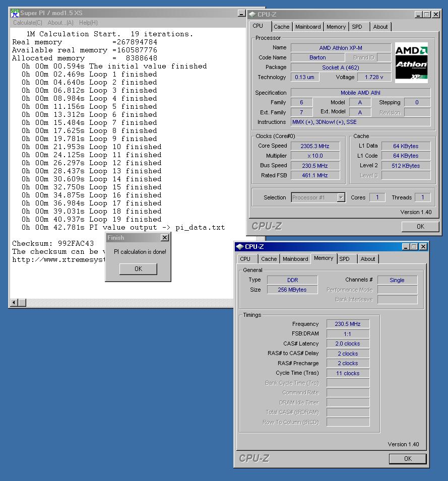The image size is (448, 481).
Task: Click the Core Speed value 2305.3 MHz
Action: [315, 146]
